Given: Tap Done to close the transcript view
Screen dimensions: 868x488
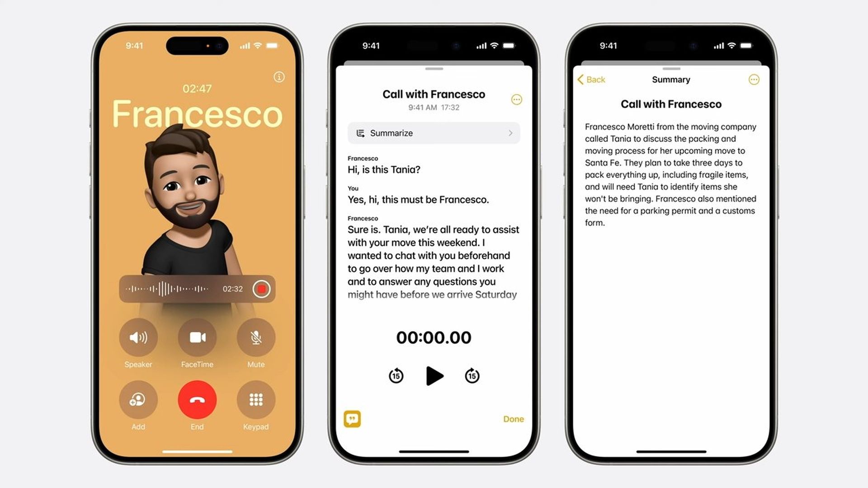Looking at the screenshot, I should point(513,418).
